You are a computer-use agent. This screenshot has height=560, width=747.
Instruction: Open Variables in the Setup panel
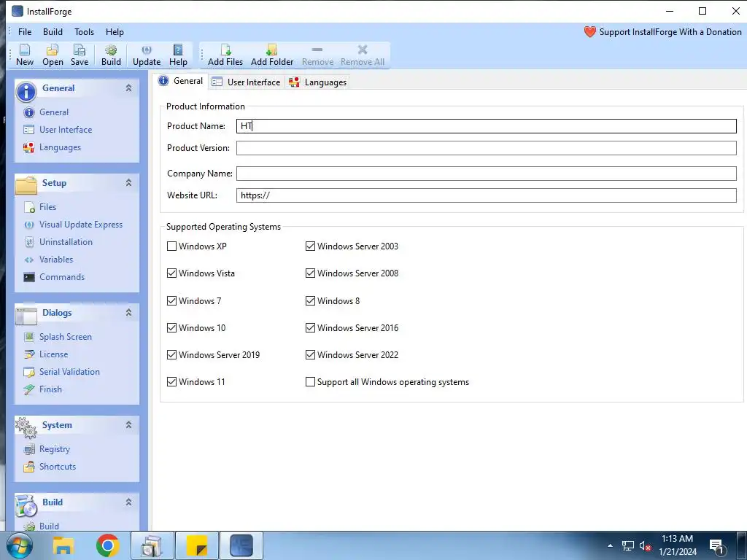(x=56, y=260)
